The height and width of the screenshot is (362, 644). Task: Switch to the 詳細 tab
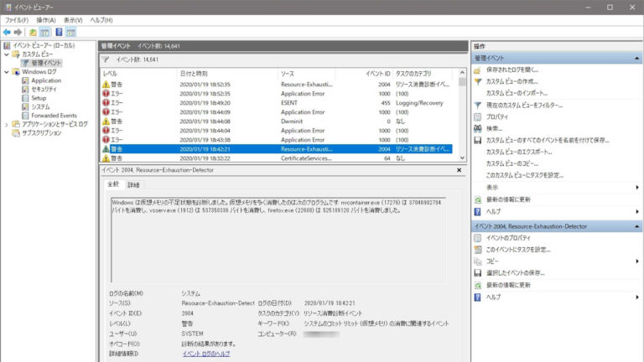[x=133, y=185]
